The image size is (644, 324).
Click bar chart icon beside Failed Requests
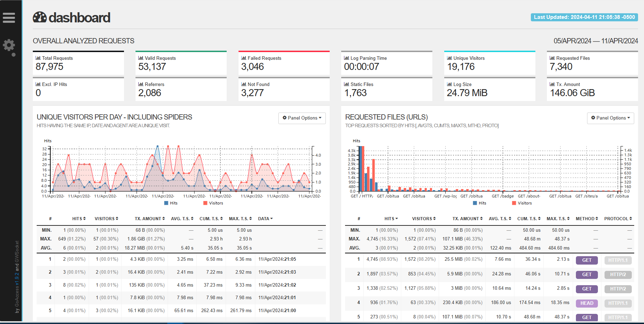[244, 58]
